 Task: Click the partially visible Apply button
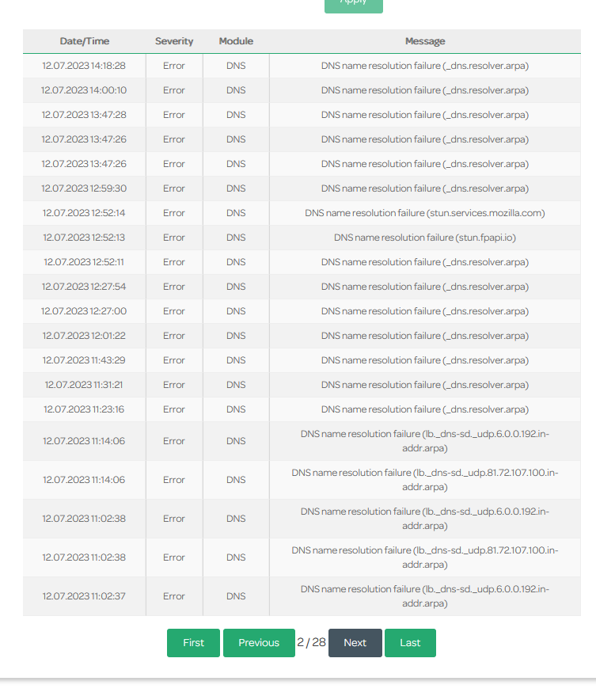[x=353, y=6]
